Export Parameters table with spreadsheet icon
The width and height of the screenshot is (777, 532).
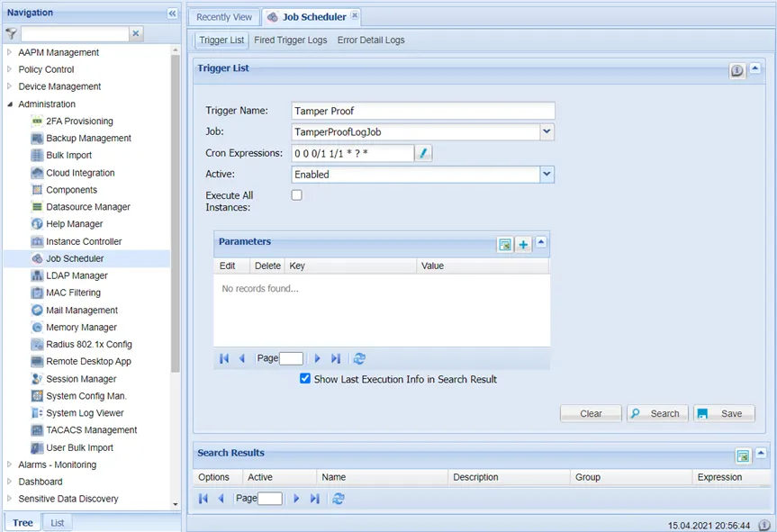[505, 244]
